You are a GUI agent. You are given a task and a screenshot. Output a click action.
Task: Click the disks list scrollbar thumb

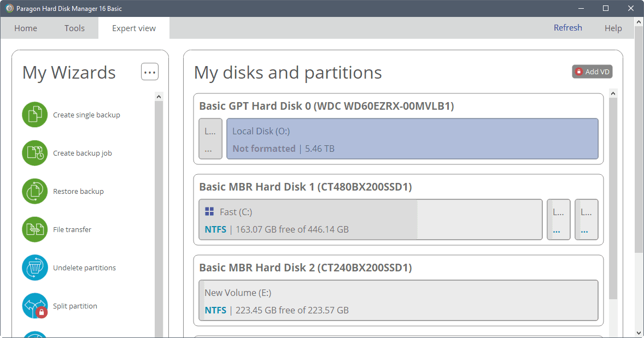point(613,199)
